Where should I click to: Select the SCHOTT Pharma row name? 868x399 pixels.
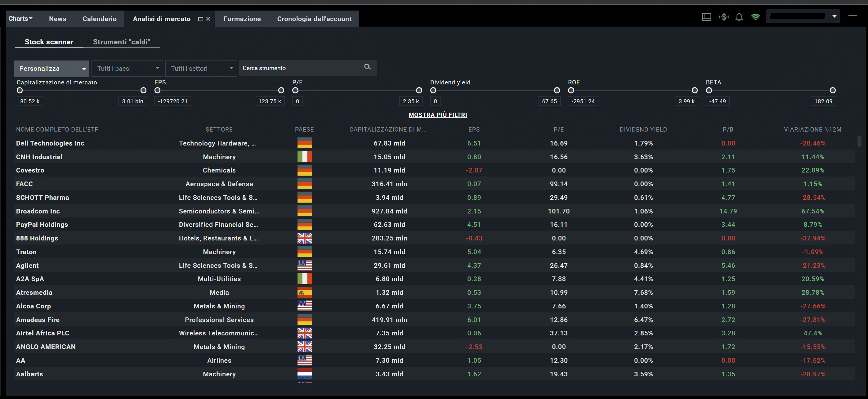43,197
